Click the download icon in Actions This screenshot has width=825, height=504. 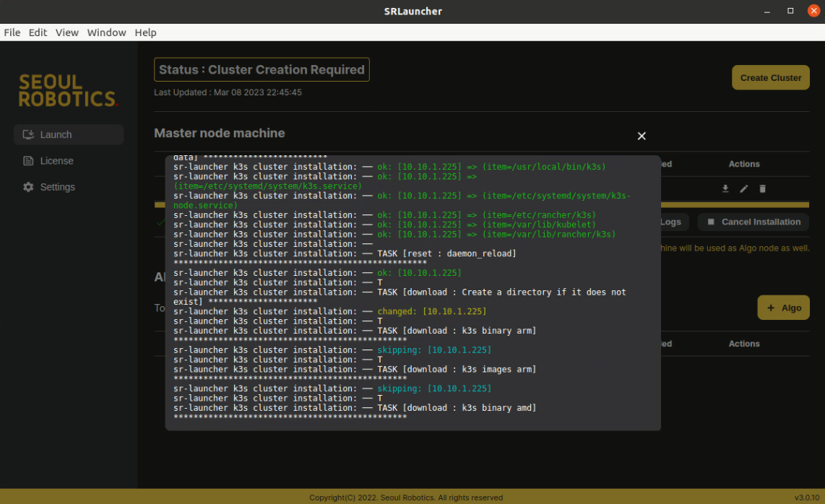click(x=725, y=188)
